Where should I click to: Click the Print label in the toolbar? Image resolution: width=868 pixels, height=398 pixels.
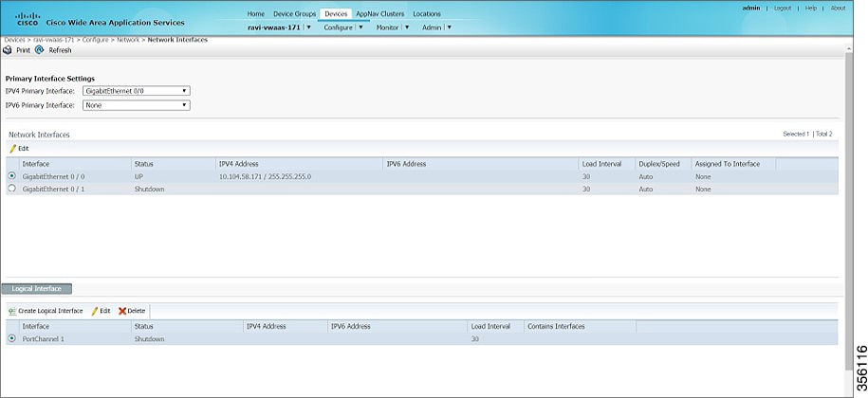point(24,50)
